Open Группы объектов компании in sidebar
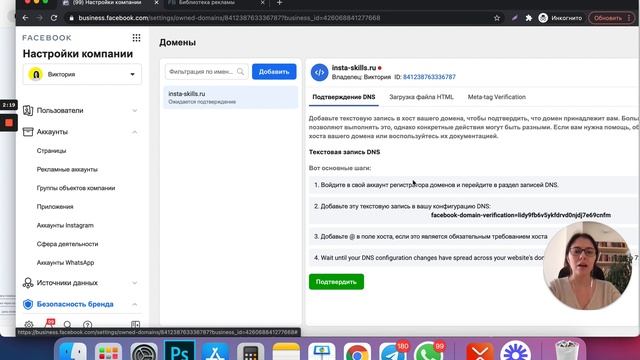 pos(76,188)
